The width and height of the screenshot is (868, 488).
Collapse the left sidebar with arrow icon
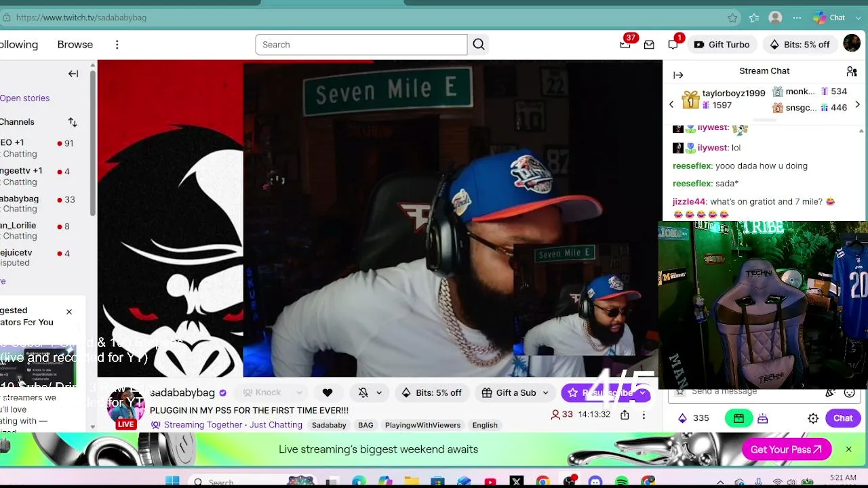pos(73,74)
